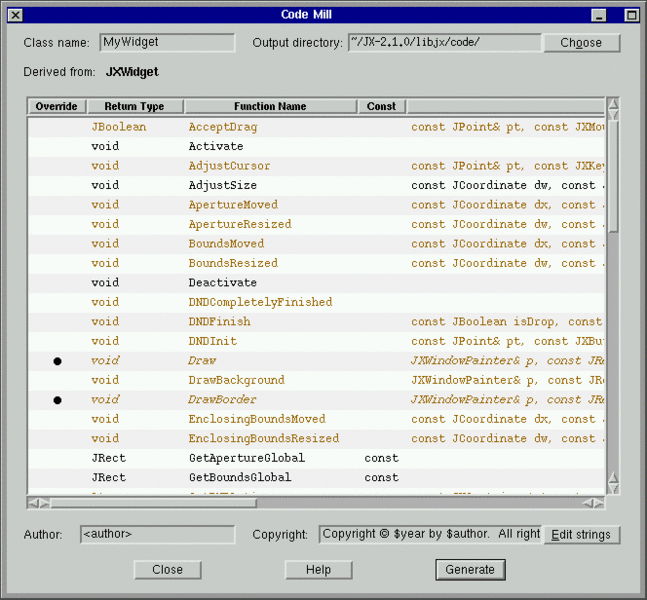Image resolution: width=647 pixels, height=600 pixels.
Task: Click the arguments of the AdjustSize row
Action: [507, 185]
